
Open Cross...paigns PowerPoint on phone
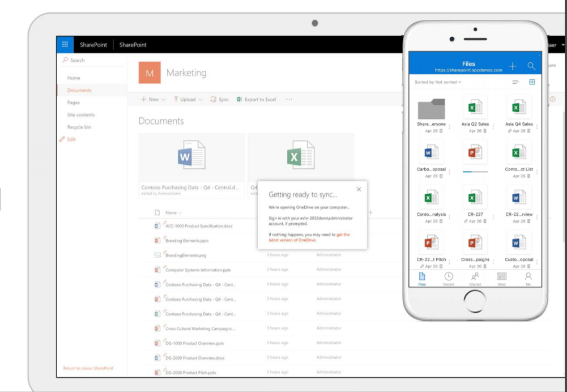tap(475, 242)
